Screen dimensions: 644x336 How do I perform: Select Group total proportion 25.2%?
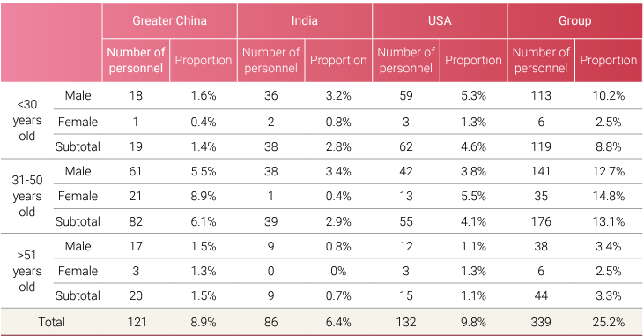(x=608, y=322)
